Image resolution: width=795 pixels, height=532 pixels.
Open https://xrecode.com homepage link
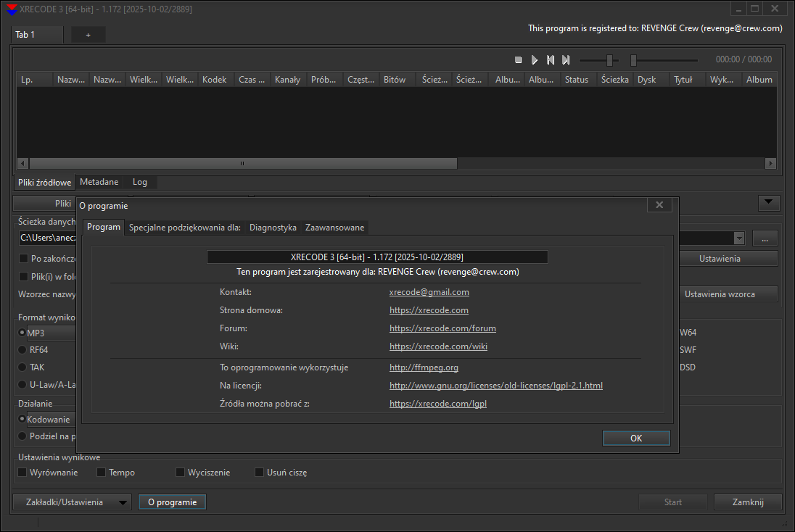click(x=429, y=310)
